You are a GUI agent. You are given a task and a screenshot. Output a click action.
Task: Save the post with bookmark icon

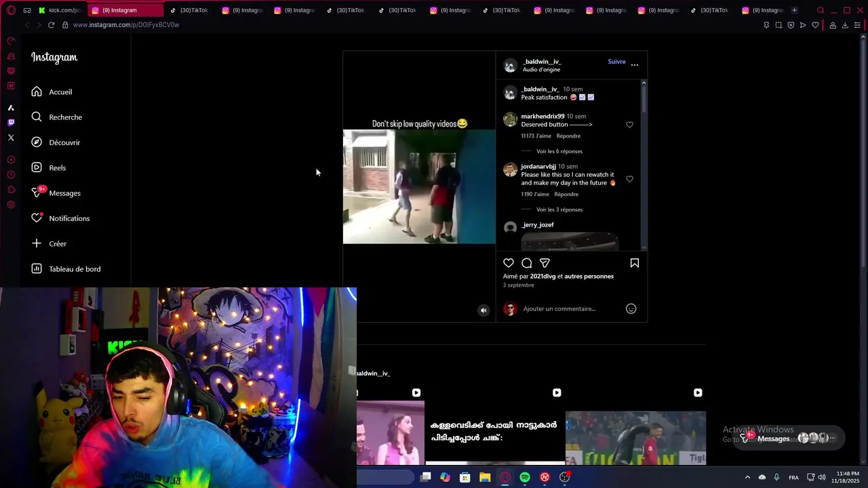[635, 263]
